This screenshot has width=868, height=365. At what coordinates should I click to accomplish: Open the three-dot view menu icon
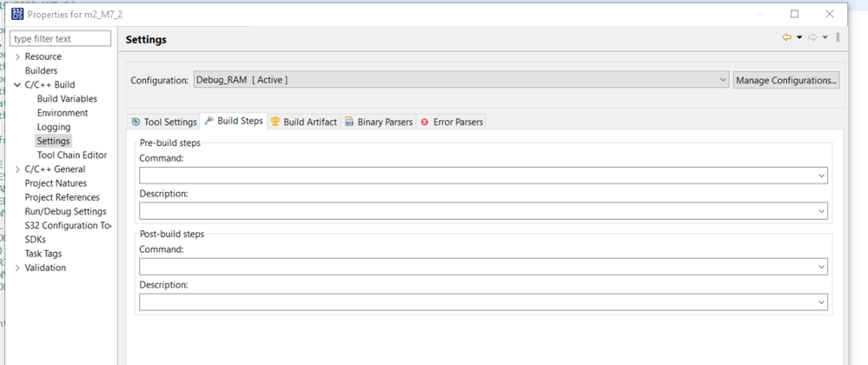pyautogui.click(x=838, y=38)
